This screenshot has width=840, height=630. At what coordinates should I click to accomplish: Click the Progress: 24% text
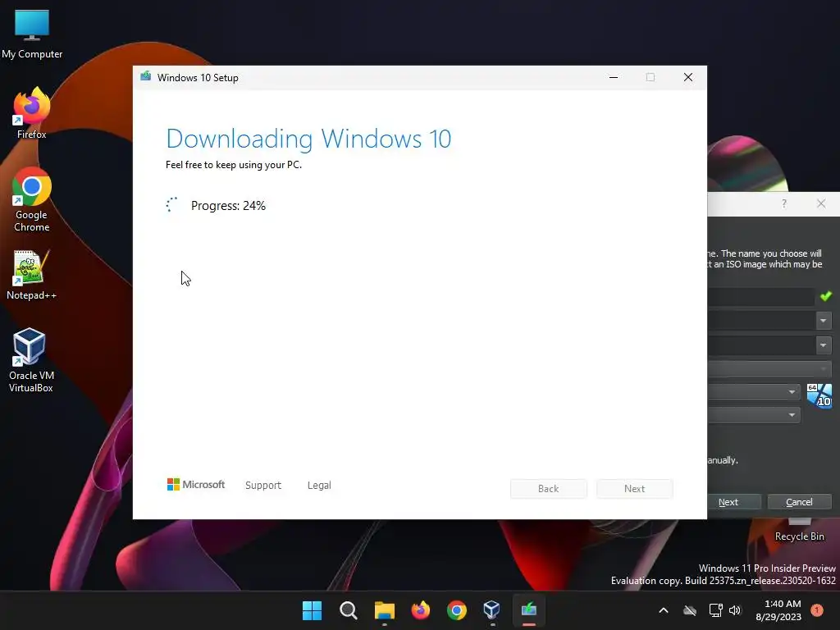[x=228, y=206]
